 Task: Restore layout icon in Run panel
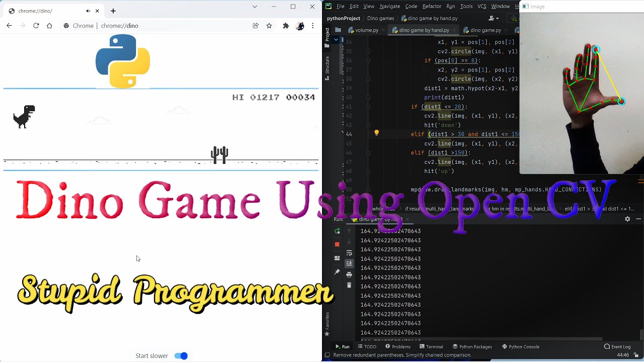[337, 258]
